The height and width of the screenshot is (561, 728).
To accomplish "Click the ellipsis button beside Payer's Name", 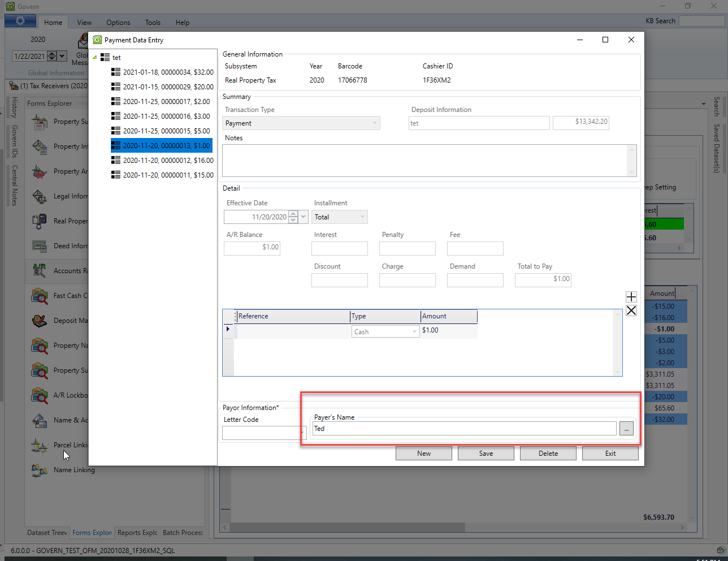I will 626,429.
